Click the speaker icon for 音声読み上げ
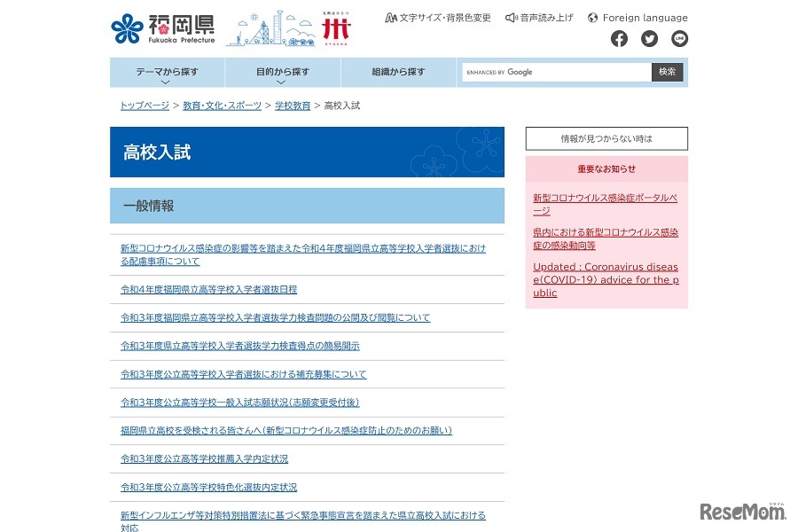Viewport: 798px width, 532px height. [511, 18]
